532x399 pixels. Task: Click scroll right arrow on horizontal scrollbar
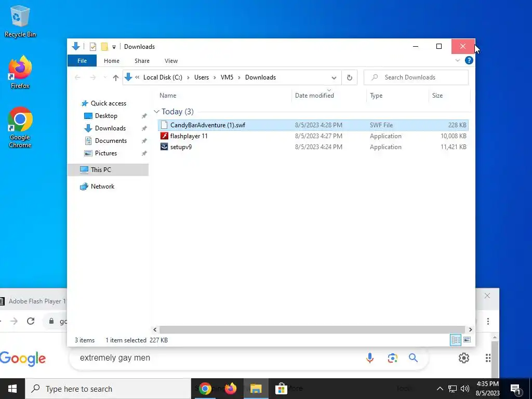point(470,329)
